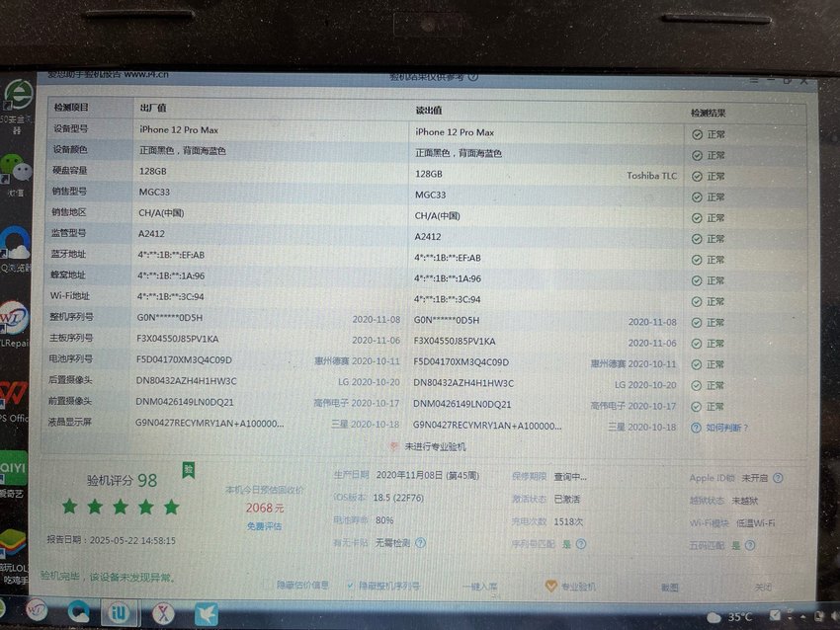Screen dimensions: 840x630
Task: Launch the QQ Browser desktop shortcut
Action: pos(16,243)
